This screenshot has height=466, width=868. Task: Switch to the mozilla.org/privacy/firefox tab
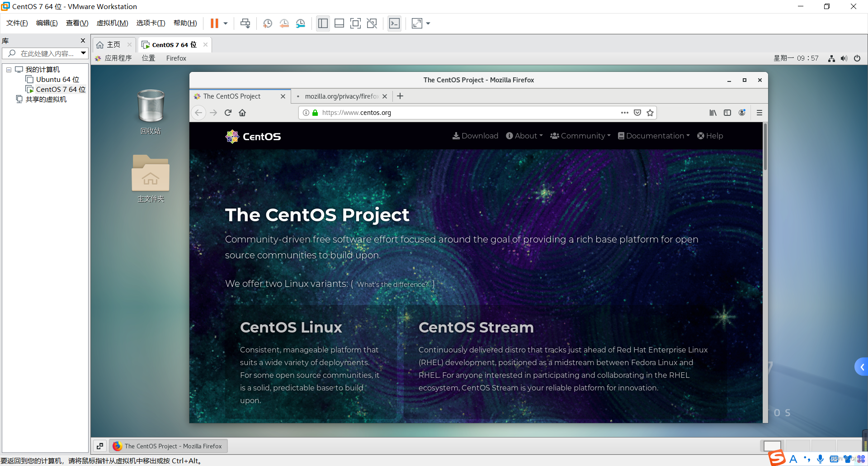(341, 96)
